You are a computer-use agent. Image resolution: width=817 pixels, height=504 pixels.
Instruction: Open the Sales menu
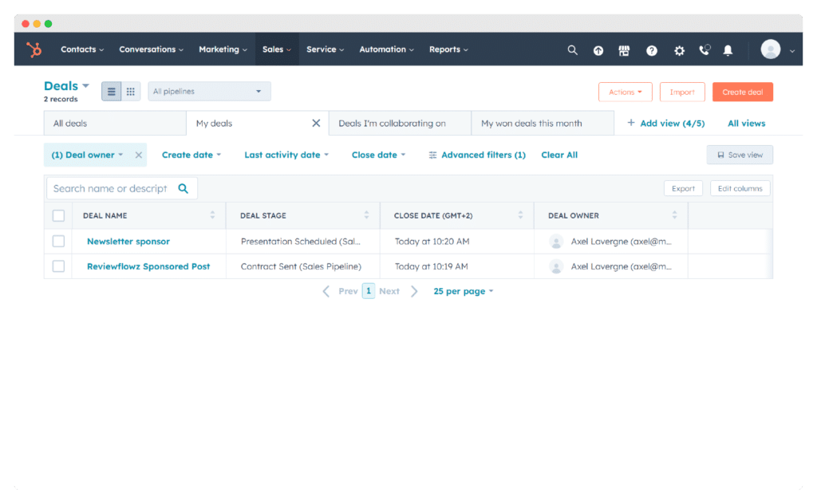click(x=276, y=49)
